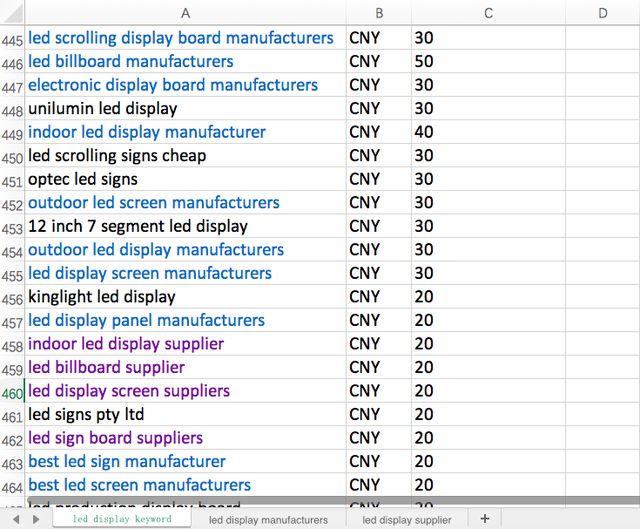Select value 30 in row 453

(489, 226)
